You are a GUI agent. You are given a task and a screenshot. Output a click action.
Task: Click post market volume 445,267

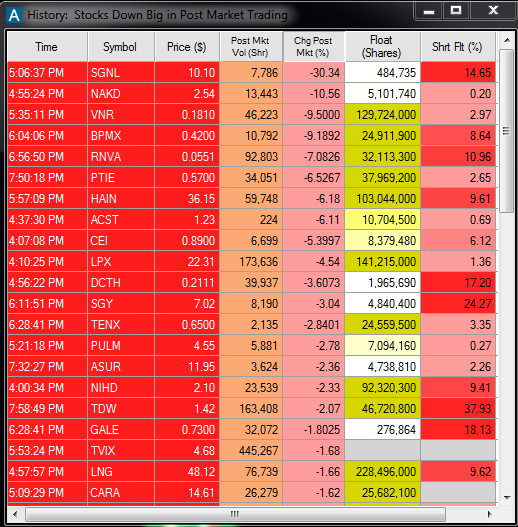point(251,451)
